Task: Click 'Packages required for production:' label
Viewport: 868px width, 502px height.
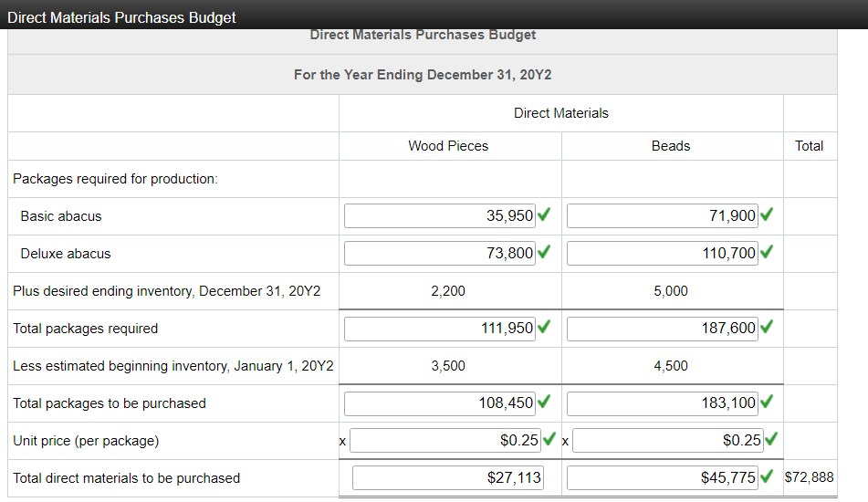Action: [115, 179]
